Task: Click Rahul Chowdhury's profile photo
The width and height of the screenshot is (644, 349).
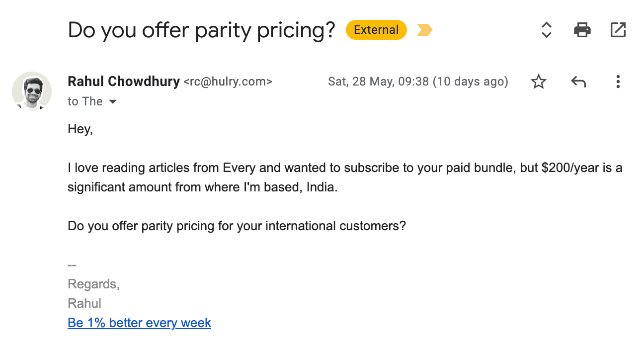Action: coord(32,91)
